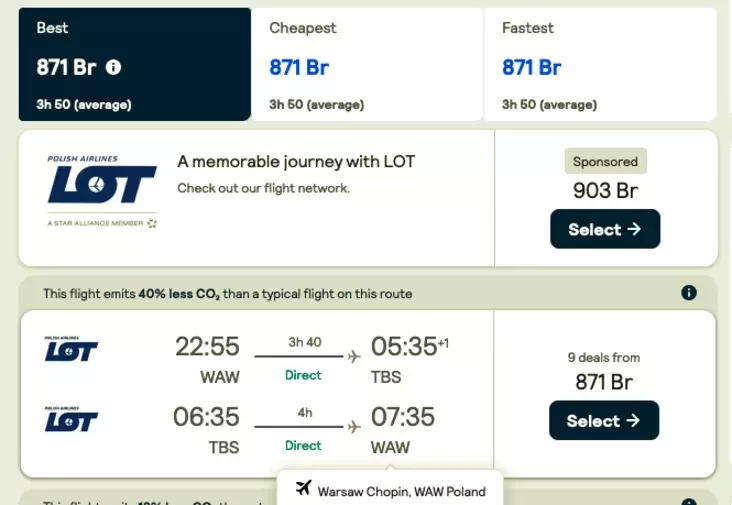732x505 pixels.
Task: Click the outbound flight plane arrow icon
Action: (353, 357)
